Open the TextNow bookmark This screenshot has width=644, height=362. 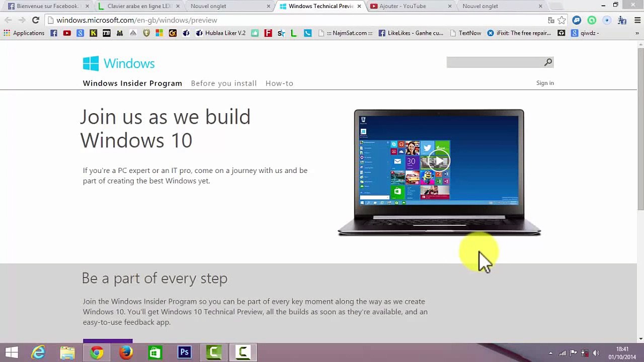(465, 33)
